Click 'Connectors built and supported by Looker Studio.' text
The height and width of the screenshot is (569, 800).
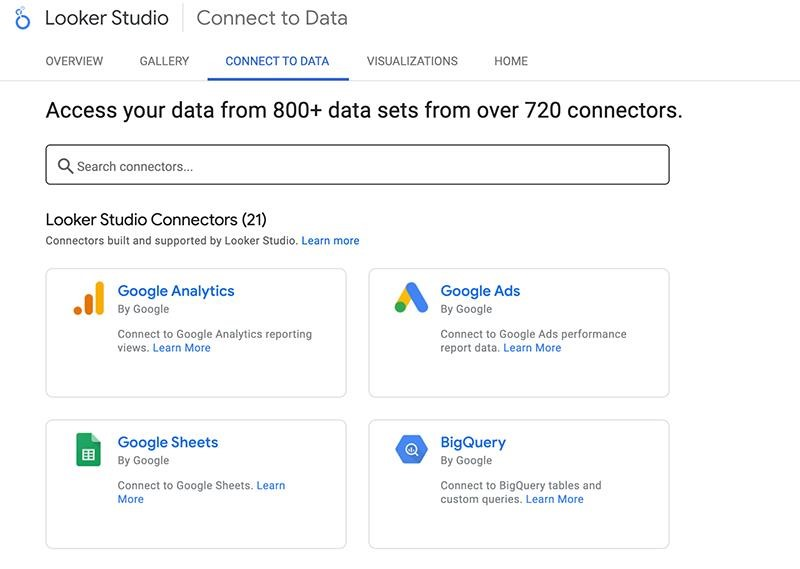(171, 240)
